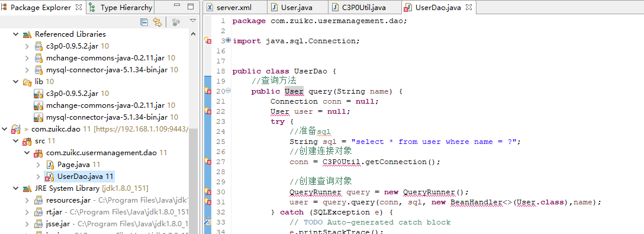Screen dimensions: 644x234
Task: Expand mysql-connector-java-5.1.34-bin.jar under Referenced Libraries
Action: point(27,70)
